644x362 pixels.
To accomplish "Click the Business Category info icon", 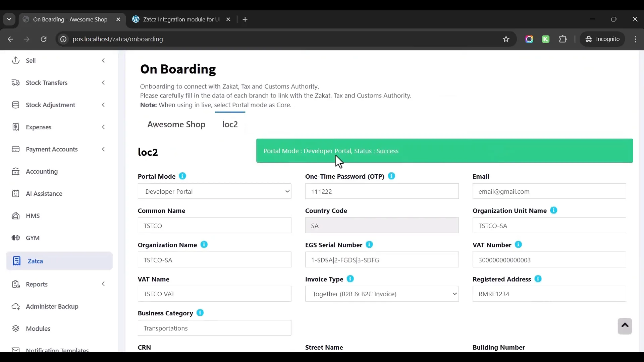I will pos(200,313).
